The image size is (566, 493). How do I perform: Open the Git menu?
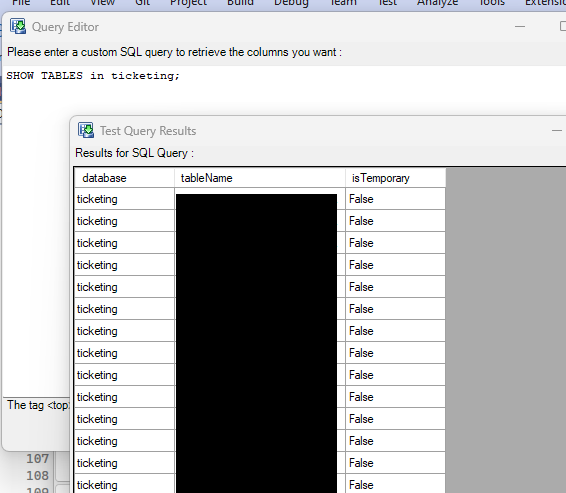click(x=142, y=3)
